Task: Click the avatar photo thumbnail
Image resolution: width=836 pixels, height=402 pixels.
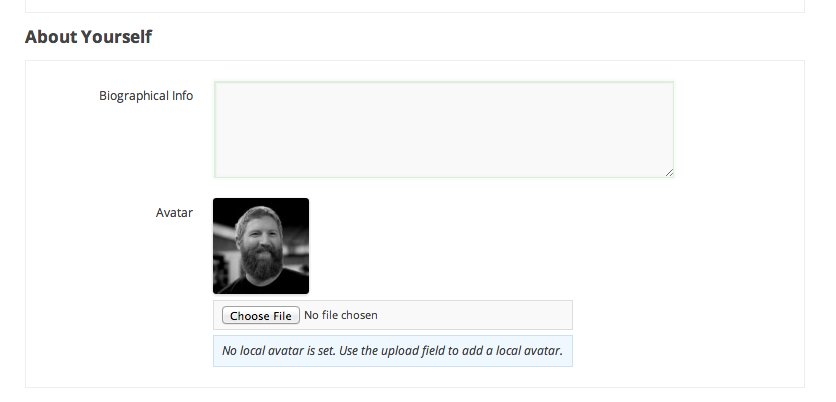Action: click(261, 246)
